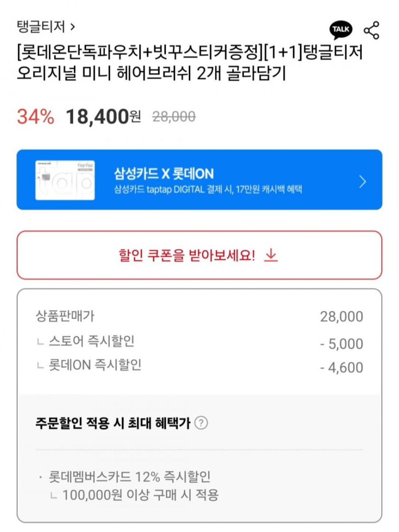Tap the 롯데ON 즉시할인 row label
The image size is (399, 532).
[95, 366]
